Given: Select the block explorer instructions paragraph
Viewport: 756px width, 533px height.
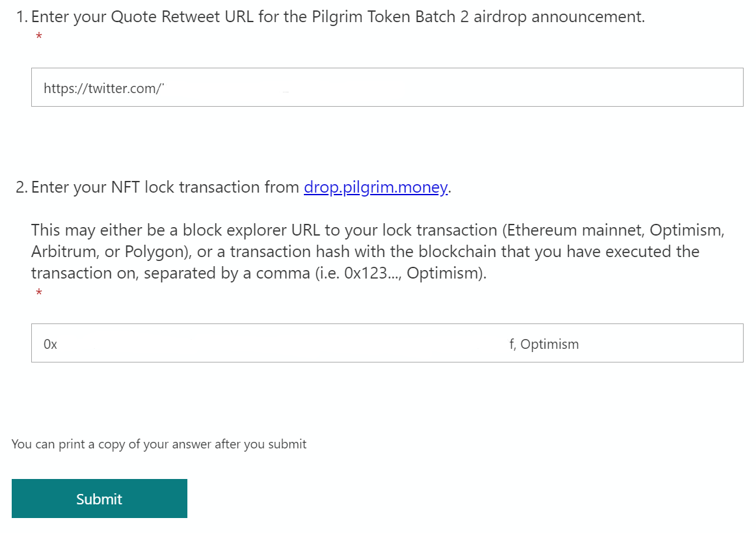Looking at the screenshot, I should (x=377, y=251).
